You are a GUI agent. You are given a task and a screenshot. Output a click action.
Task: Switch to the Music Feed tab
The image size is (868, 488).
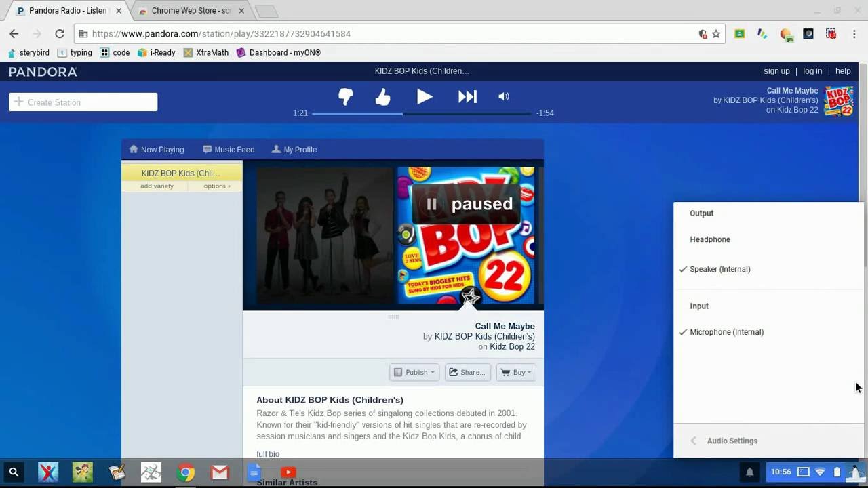point(229,149)
